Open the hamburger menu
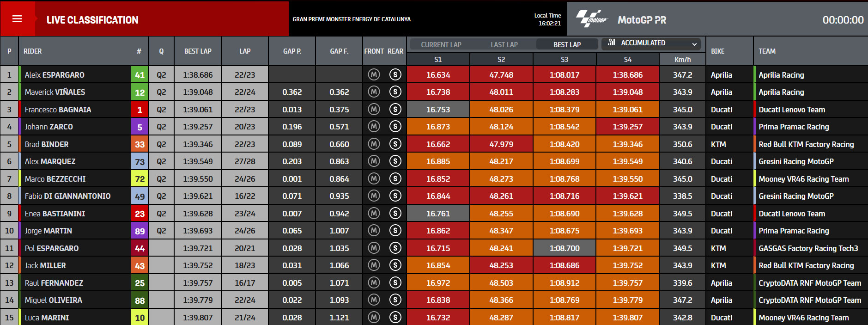This screenshot has height=325, width=868. pos(17,19)
